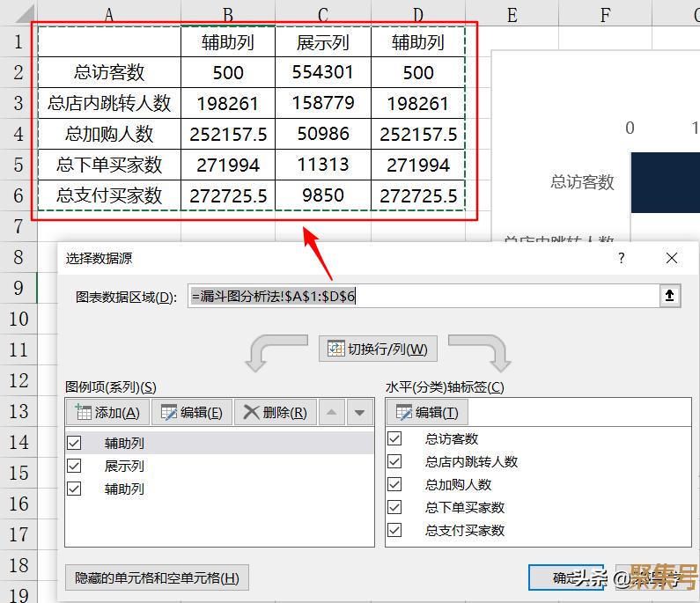This screenshot has height=603, width=700.
Task: Click inside the 图表数据区域 range field
Action: point(423,297)
